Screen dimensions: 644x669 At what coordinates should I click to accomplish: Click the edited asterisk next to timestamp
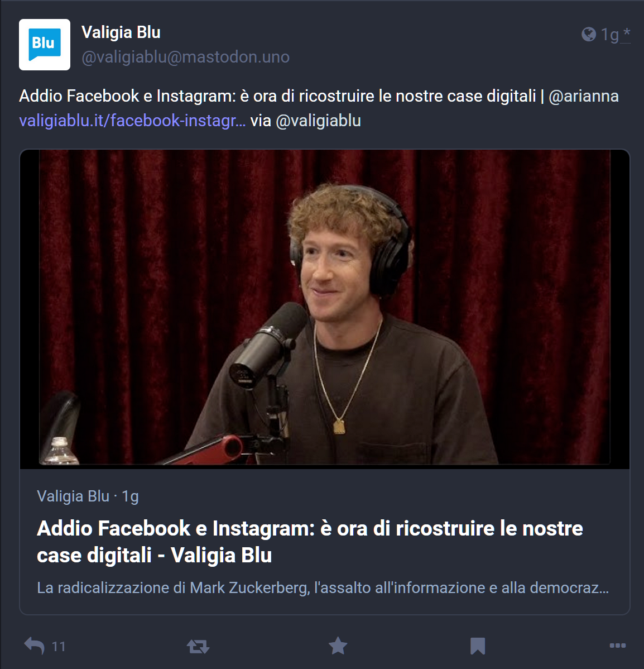click(x=626, y=34)
